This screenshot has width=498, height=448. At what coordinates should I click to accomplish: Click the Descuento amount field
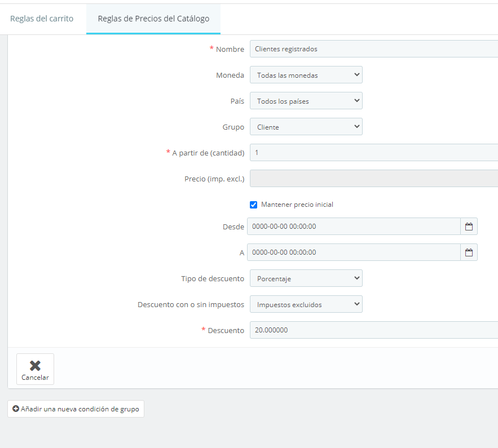[373, 330]
